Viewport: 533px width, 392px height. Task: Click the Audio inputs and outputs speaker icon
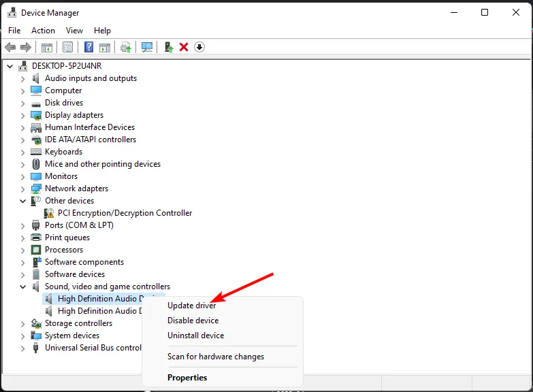(35, 78)
